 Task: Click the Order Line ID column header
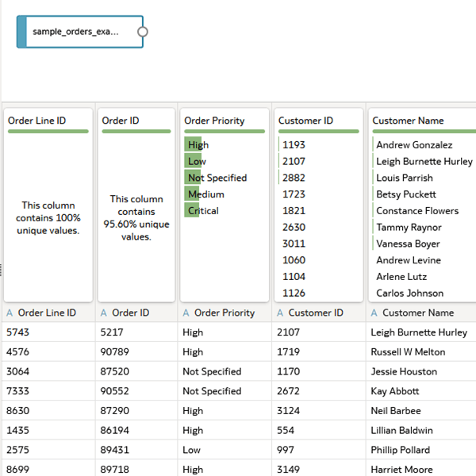(48, 313)
